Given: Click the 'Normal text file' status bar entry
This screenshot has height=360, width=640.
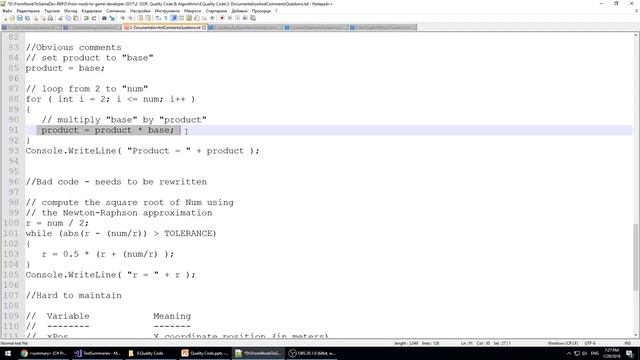Looking at the screenshot, I should [14, 343].
